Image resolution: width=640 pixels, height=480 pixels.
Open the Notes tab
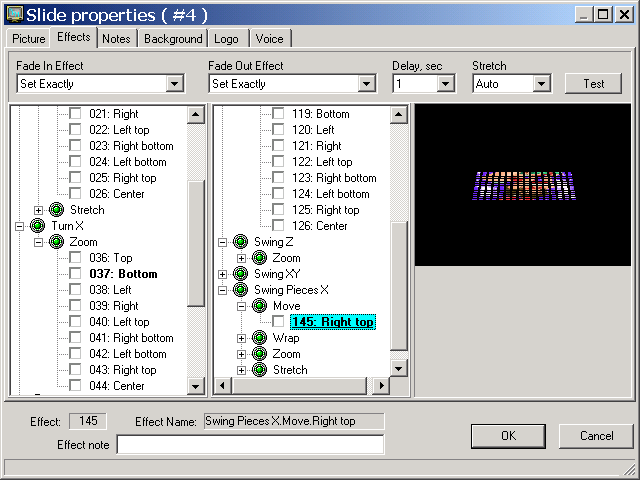point(116,39)
